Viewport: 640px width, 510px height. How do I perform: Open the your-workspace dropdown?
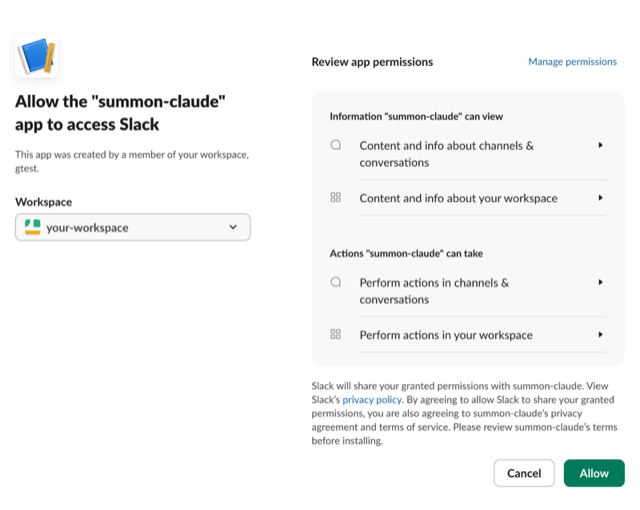point(132,227)
